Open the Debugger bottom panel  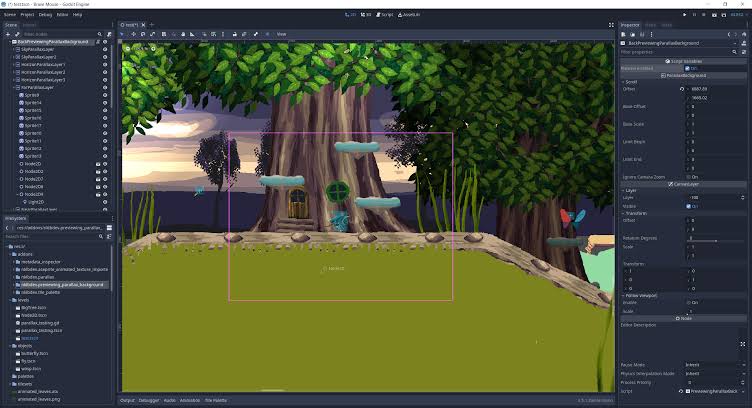(149, 400)
